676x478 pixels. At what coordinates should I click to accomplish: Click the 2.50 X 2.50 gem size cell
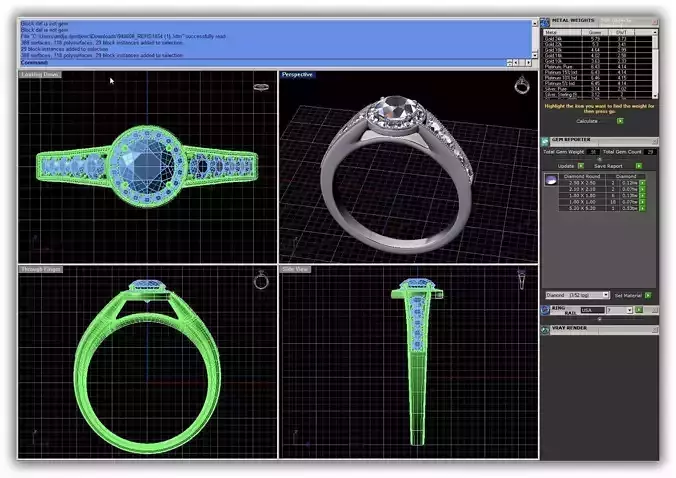tap(582, 183)
